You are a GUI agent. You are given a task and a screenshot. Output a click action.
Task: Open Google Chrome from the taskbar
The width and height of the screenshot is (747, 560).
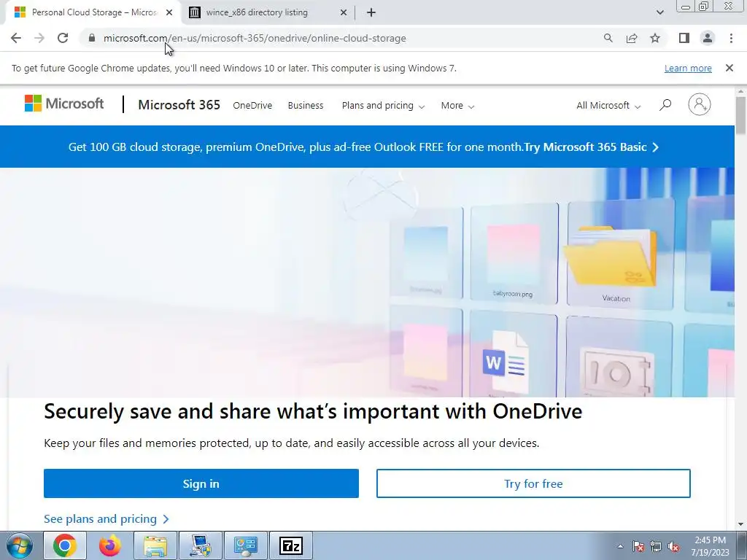pyautogui.click(x=65, y=545)
